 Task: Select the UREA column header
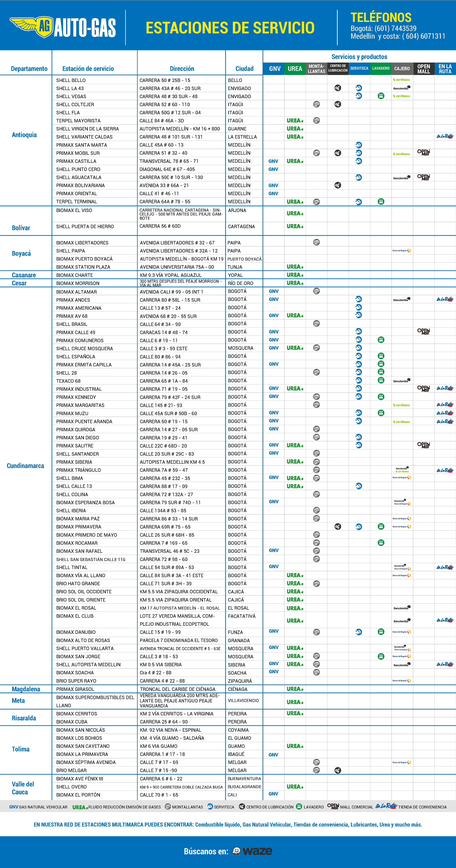pos(295,69)
